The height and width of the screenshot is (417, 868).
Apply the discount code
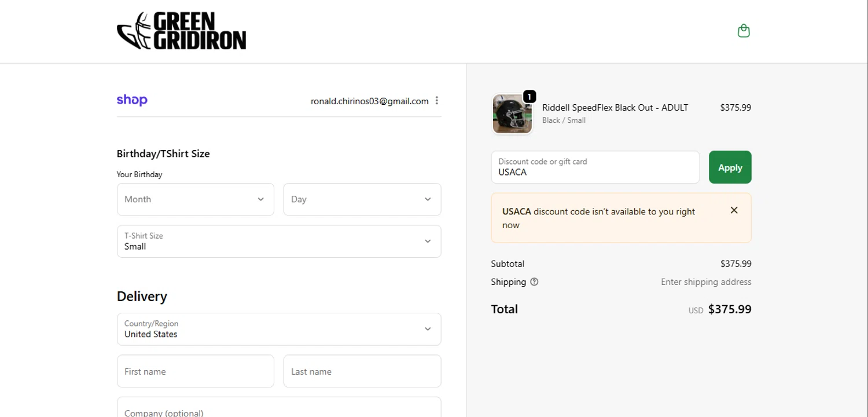(730, 167)
